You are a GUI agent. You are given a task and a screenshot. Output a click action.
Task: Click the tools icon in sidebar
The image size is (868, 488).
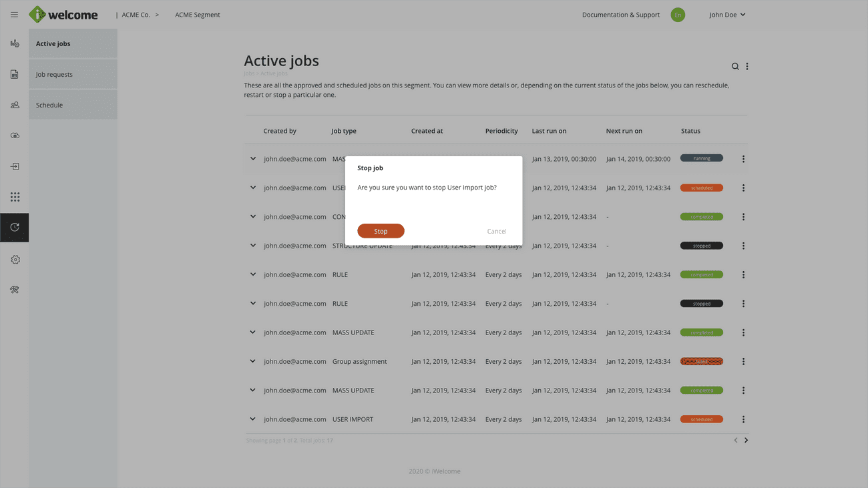[x=15, y=290]
